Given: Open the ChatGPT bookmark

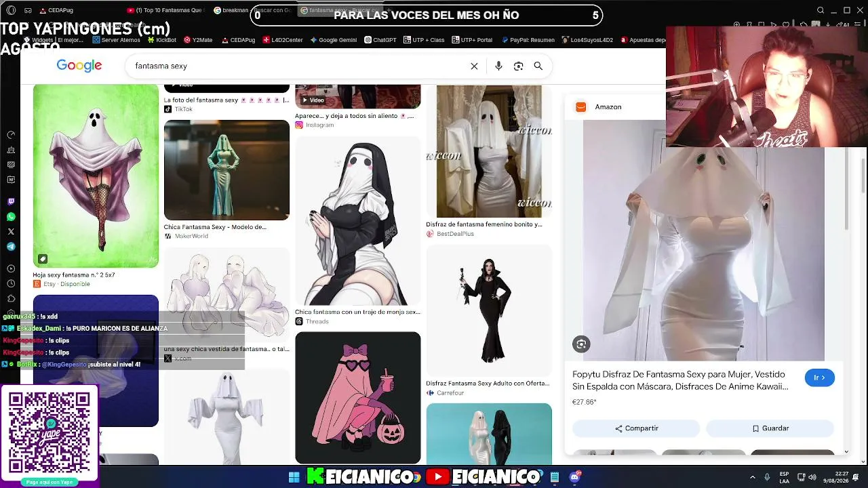Looking at the screenshot, I should (x=380, y=40).
